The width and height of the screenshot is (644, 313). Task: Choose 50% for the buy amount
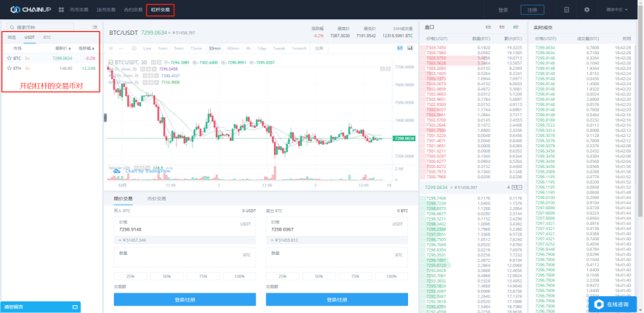click(x=166, y=277)
